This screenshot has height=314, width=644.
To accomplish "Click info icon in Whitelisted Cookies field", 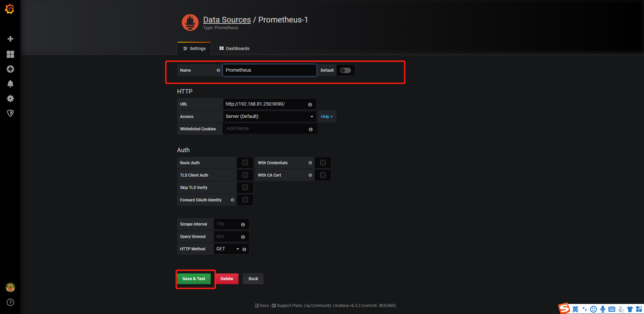I will pyautogui.click(x=311, y=129).
